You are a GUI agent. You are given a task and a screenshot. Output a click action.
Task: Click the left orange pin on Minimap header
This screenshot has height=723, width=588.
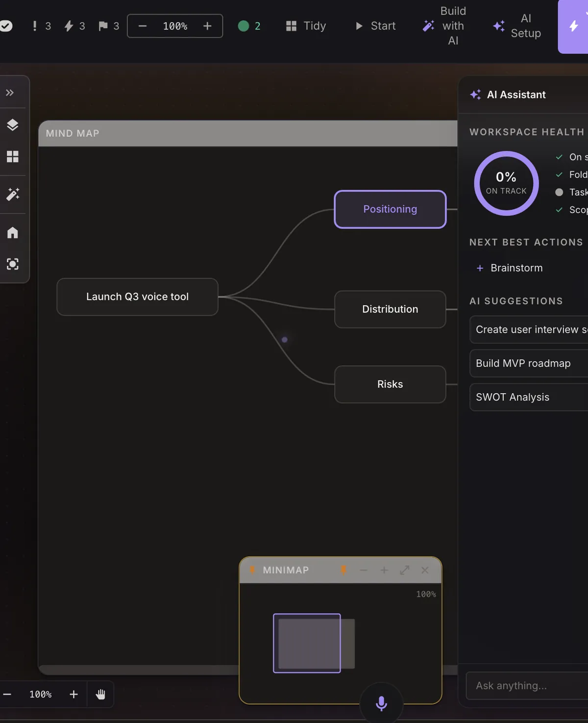pyautogui.click(x=252, y=570)
